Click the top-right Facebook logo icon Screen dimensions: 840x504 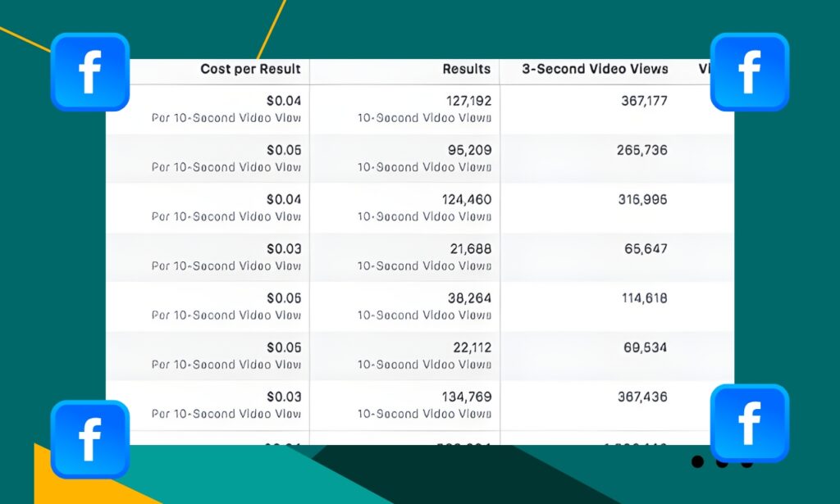749,72
